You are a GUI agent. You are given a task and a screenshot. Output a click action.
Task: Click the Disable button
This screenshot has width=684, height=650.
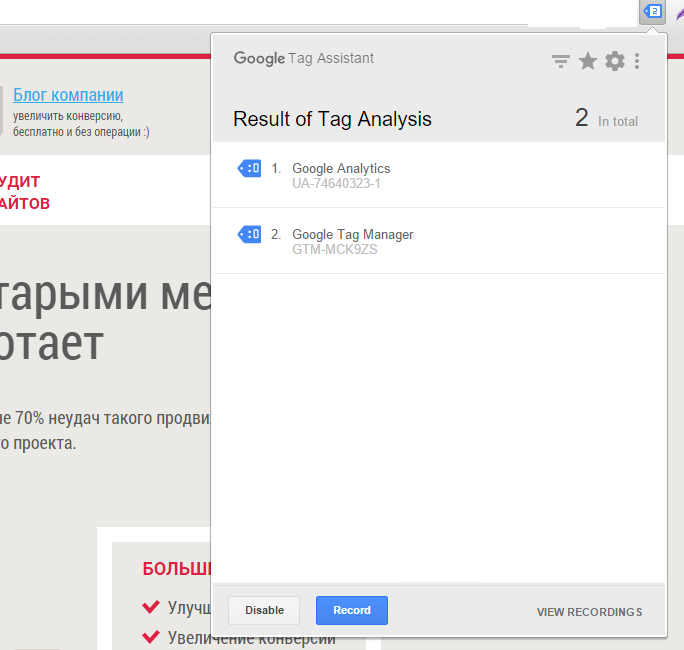click(264, 610)
